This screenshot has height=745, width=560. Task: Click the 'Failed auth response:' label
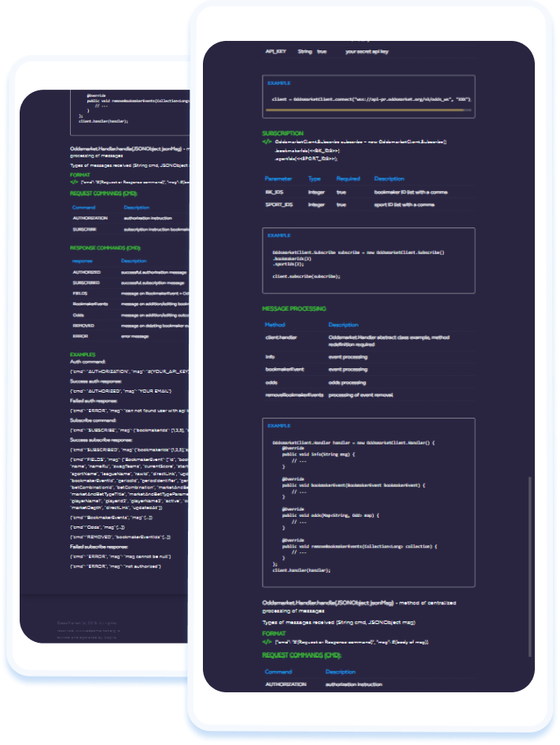point(94,400)
